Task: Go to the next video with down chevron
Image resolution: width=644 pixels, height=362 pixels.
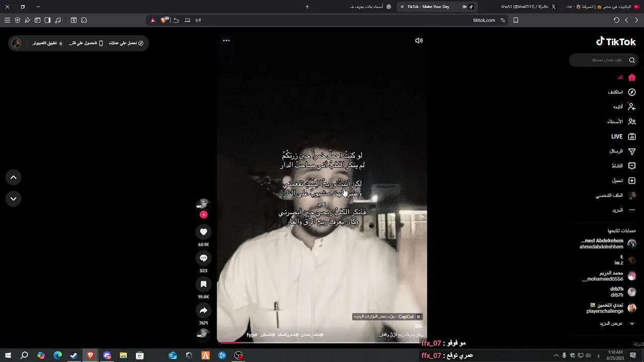Action: click(x=14, y=199)
